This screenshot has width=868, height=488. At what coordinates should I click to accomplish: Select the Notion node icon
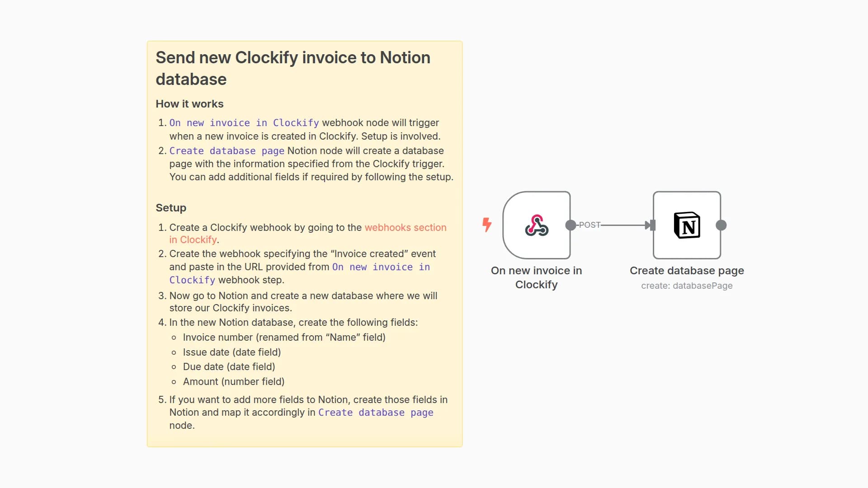click(x=687, y=225)
